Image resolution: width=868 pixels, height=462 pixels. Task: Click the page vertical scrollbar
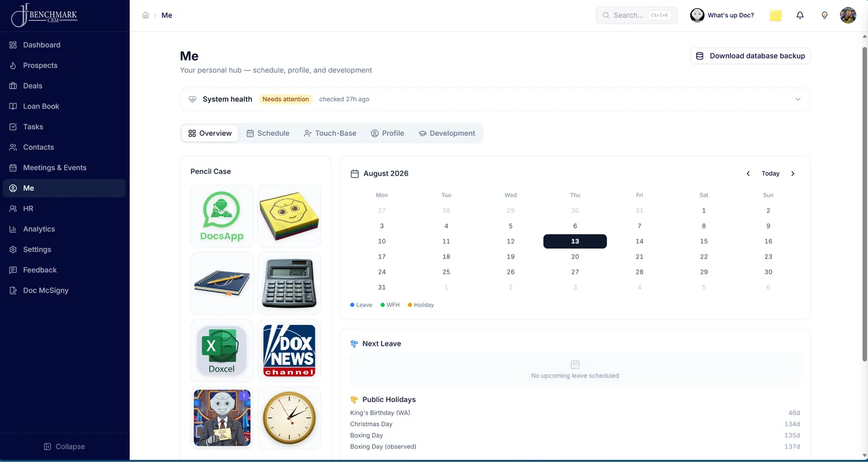point(865,204)
